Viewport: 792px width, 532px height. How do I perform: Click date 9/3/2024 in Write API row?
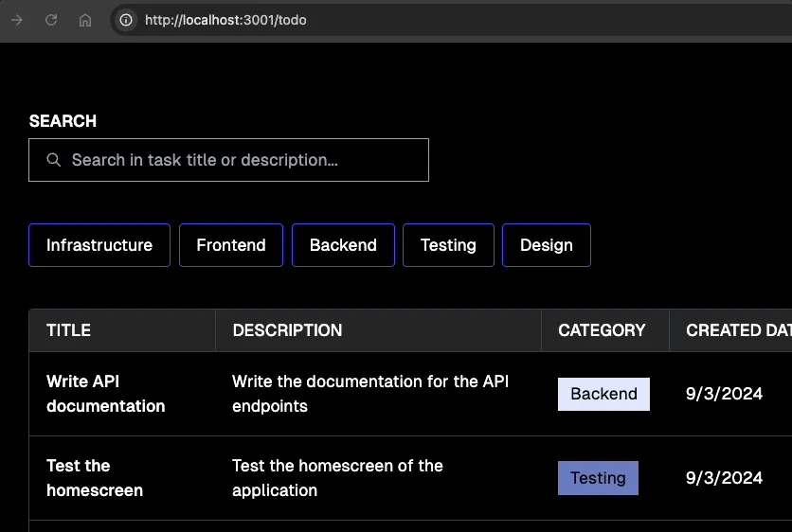click(724, 394)
